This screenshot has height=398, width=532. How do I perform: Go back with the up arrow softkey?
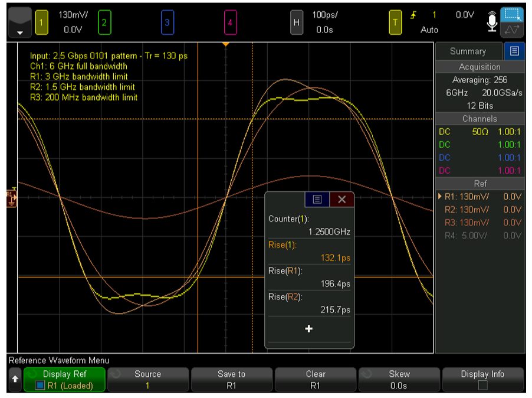pyautogui.click(x=15, y=379)
